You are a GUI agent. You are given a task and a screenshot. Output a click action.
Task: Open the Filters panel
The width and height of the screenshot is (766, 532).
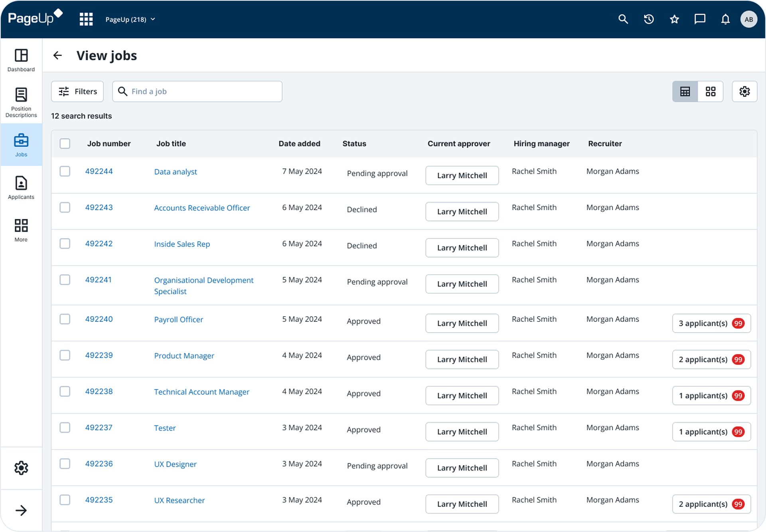coord(77,91)
